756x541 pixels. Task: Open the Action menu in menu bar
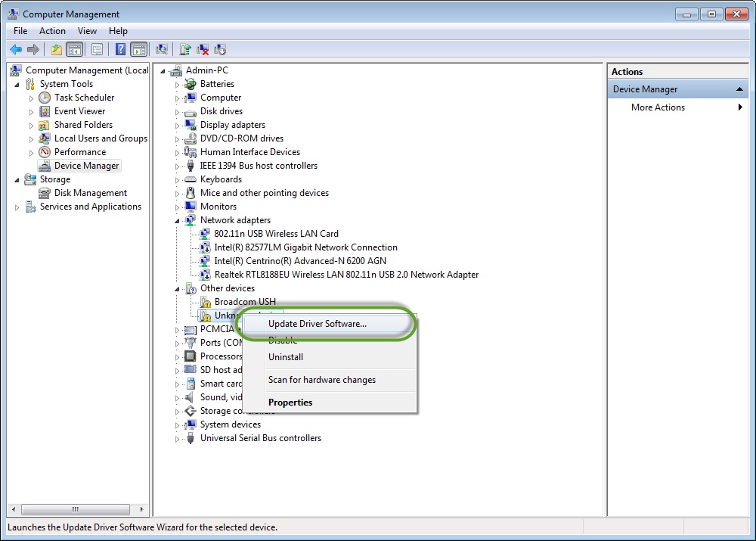pos(52,31)
